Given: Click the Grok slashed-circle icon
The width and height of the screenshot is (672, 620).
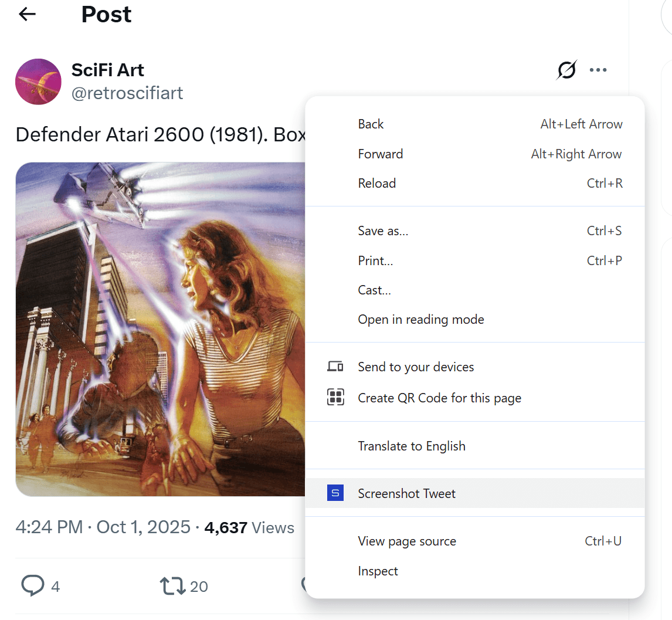Looking at the screenshot, I should 566,70.
